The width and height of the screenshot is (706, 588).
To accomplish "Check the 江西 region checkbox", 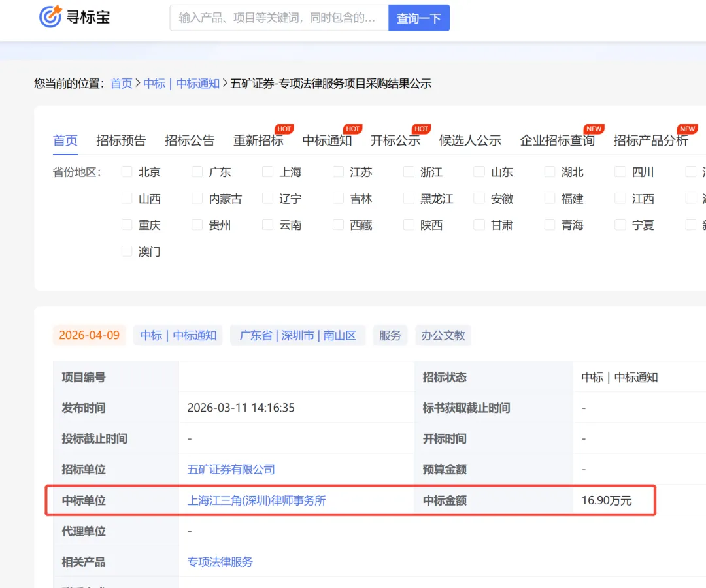I will click(x=620, y=199).
